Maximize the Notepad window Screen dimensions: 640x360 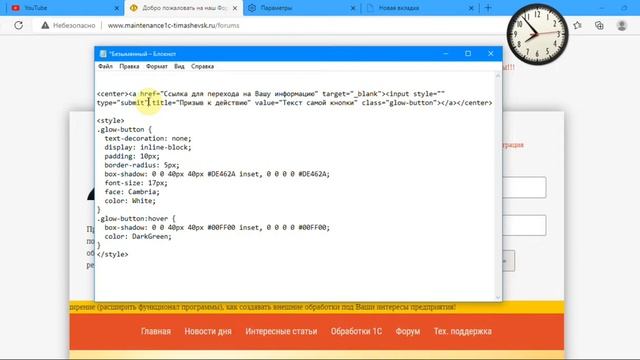pos(468,53)
